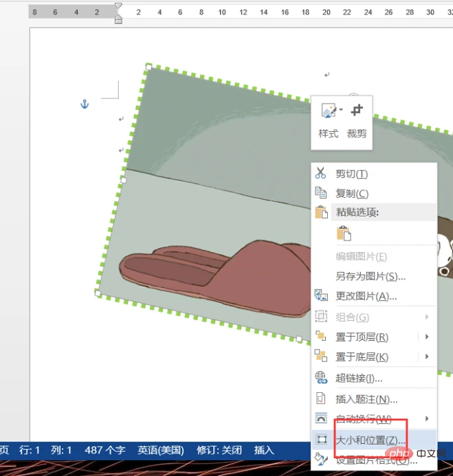Click the Insert Caption icon
This screenshot has width=453, height=476.
(321, 398)
